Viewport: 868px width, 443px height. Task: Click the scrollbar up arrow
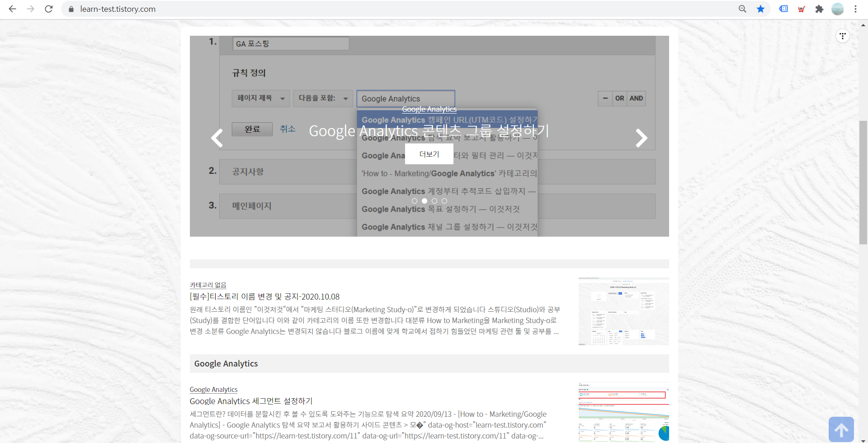(x=863, y=25)
